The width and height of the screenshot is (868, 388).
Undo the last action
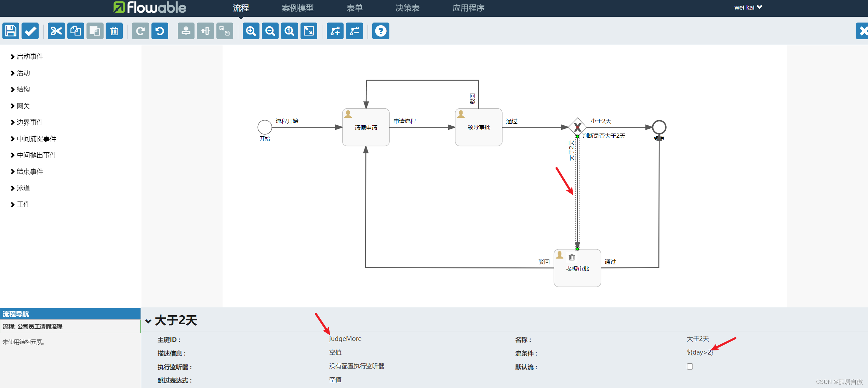coord(160,31)
